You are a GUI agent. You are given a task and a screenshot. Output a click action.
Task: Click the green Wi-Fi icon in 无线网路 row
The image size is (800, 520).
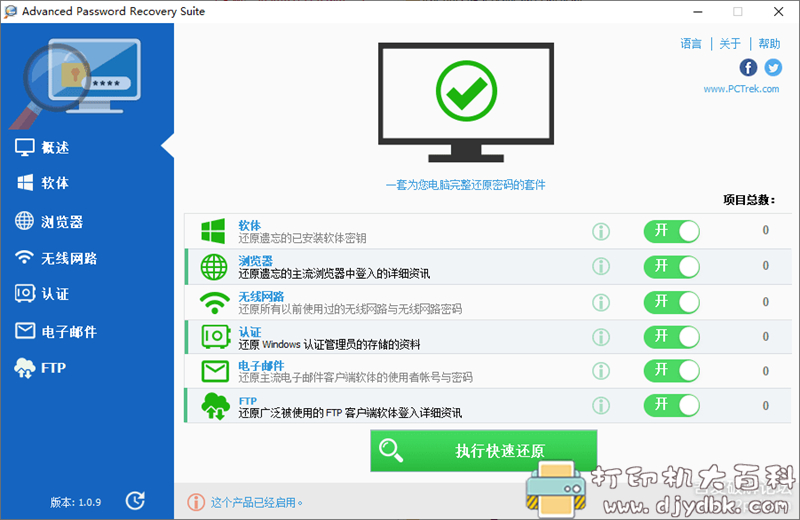(x=214, y=303)
